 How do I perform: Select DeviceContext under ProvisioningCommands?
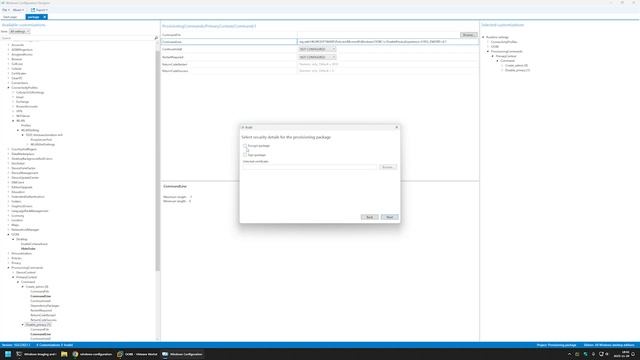tap(26, 272)
